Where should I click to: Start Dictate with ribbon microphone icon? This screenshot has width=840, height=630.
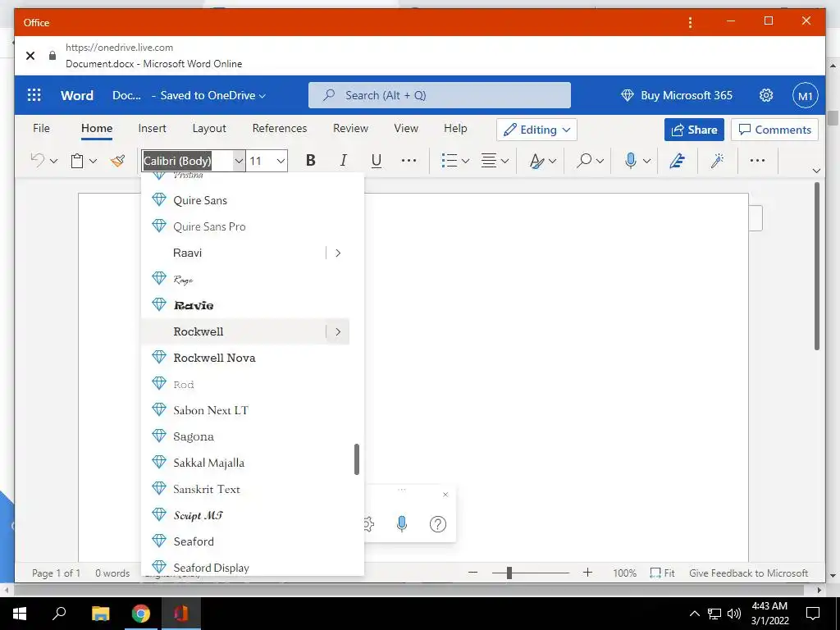pos(631,160)
